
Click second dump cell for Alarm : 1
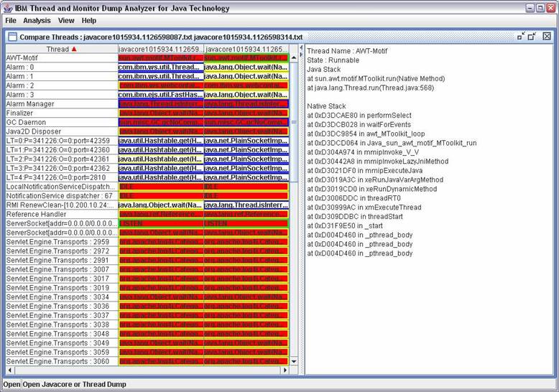tap(246, 76)
